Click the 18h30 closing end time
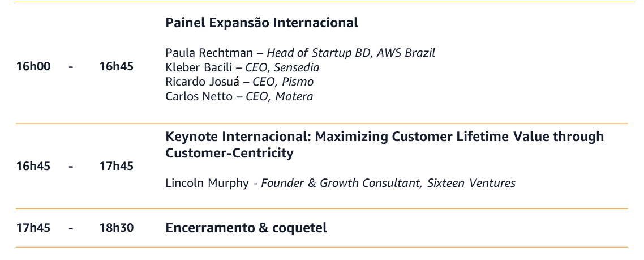644x260 pixels. coord(117,228)
